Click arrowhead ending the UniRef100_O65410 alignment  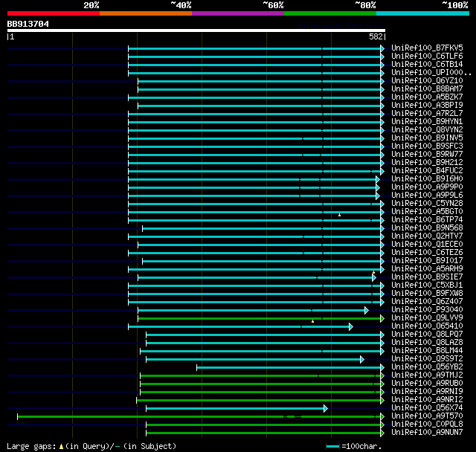pyautogui.click(x=351, y=326)
